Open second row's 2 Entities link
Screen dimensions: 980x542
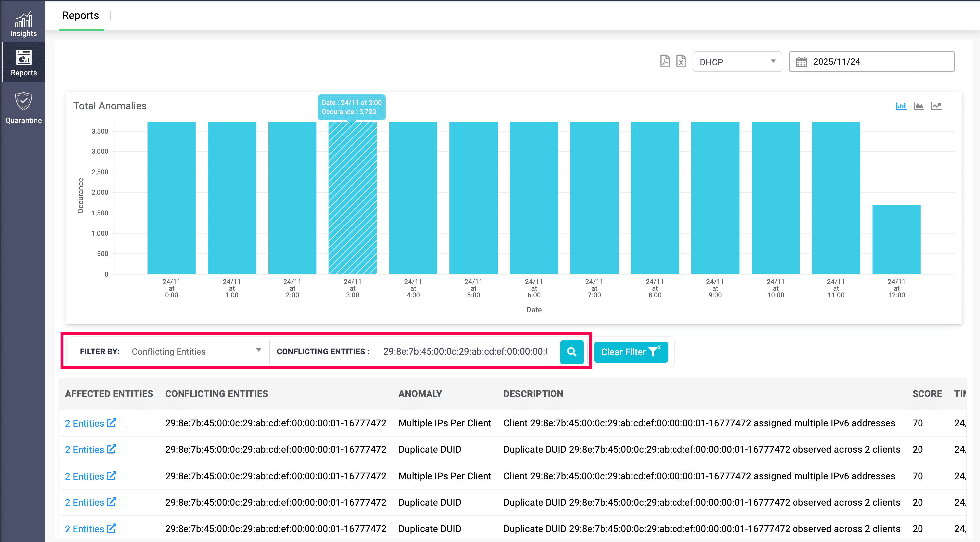[x=84, y=450]
